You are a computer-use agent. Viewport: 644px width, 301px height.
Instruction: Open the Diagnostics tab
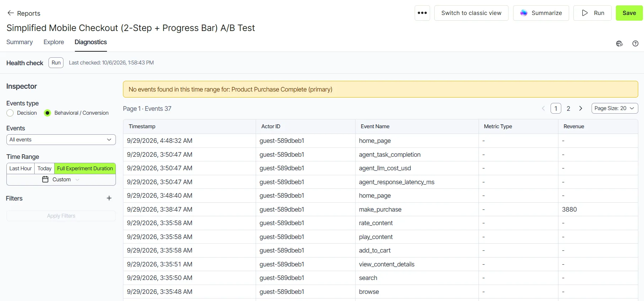click(91, 42)
